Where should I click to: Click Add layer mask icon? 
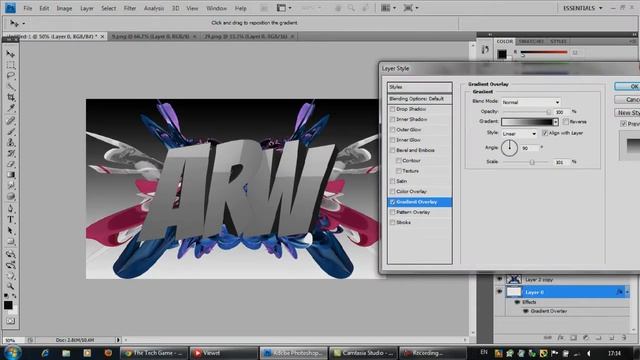point(573,338)
